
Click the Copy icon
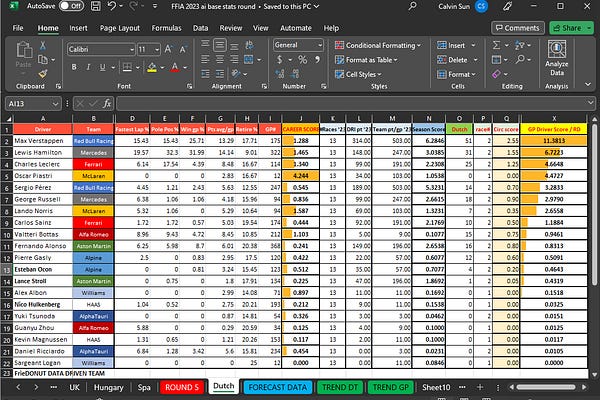tap(43, 60)
